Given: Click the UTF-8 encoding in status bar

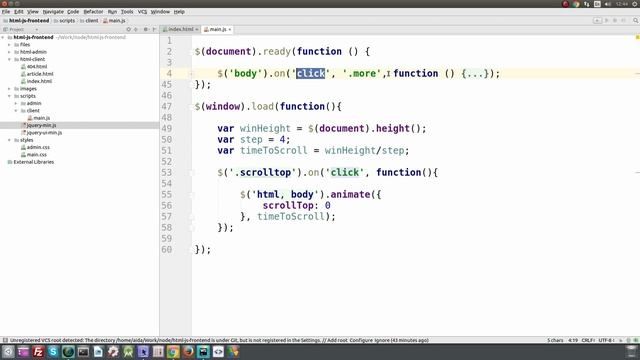Looking at the screenshot, I should 606,340.
